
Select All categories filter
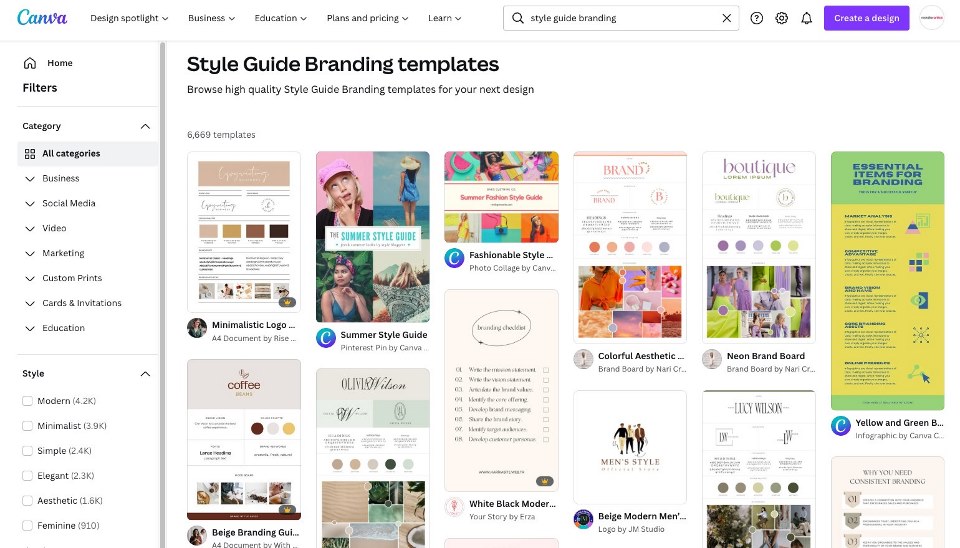pos(87,154)
